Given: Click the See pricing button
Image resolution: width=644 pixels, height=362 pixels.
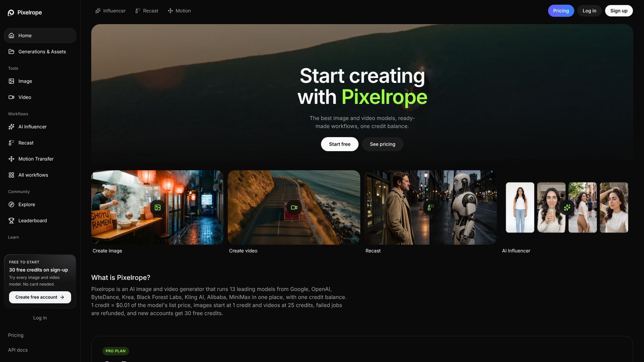Looking at the screenshot, I should 382,144.
